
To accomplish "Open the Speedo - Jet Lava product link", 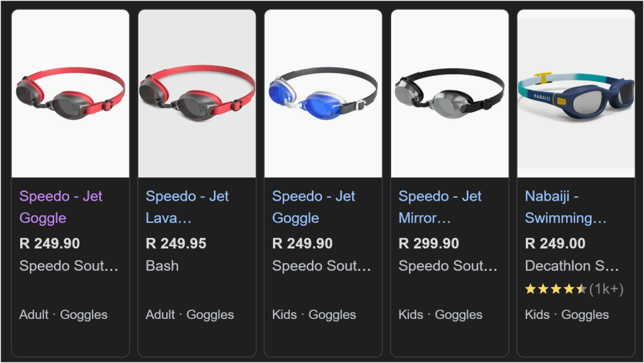I will coord(187,207).
